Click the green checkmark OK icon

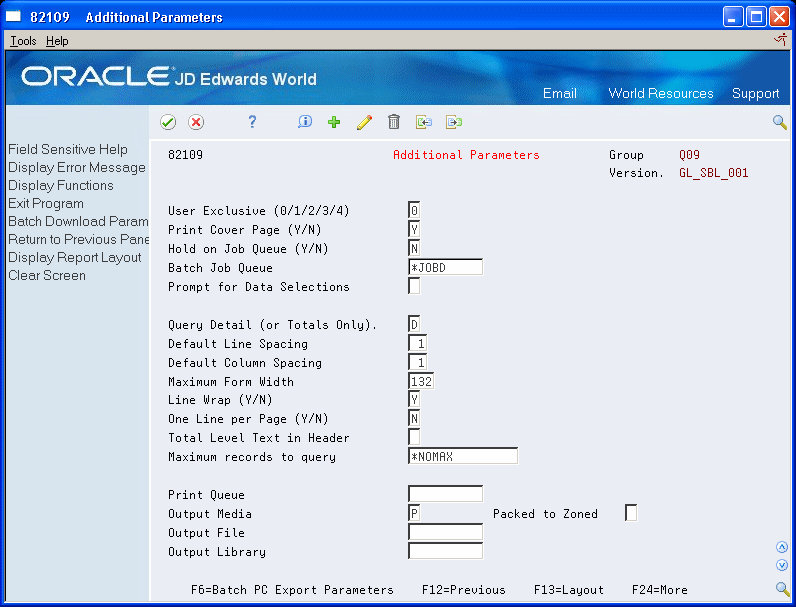[x=168, y=122]
